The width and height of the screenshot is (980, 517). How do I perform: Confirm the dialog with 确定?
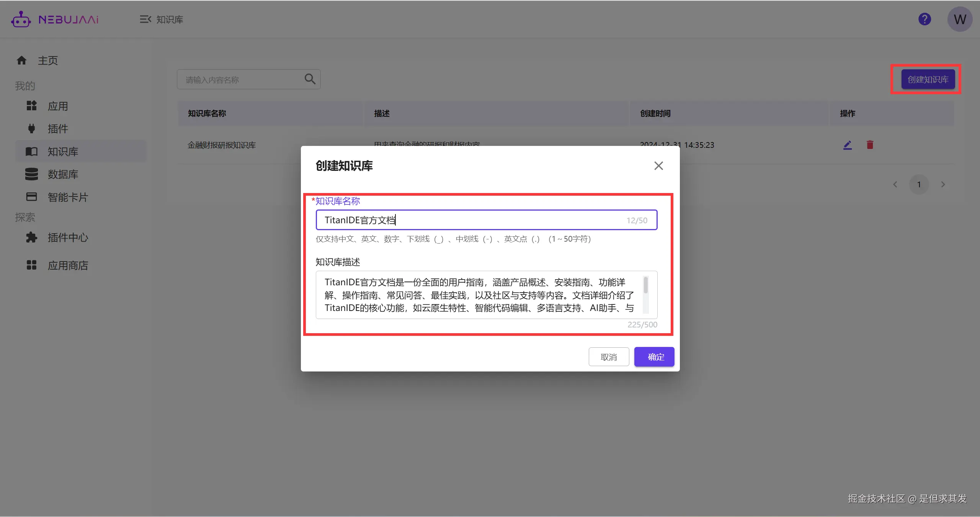[x=654, y=357]
